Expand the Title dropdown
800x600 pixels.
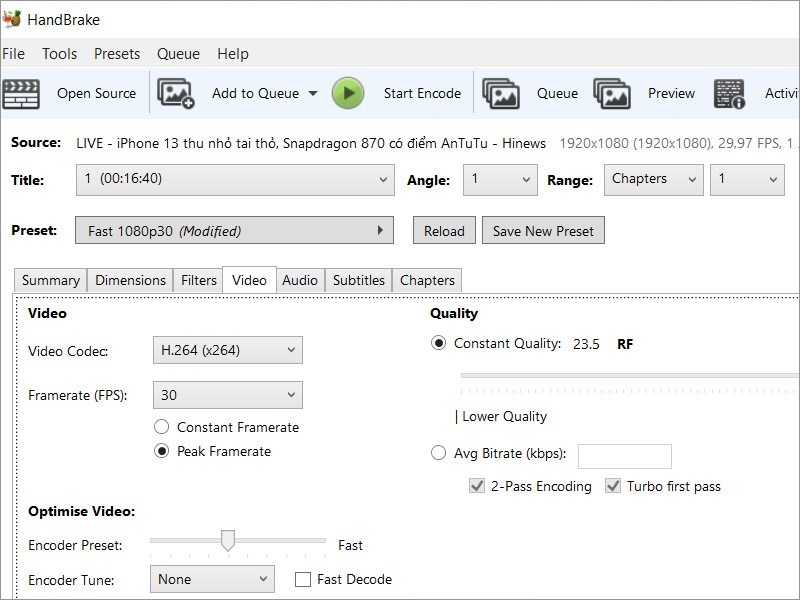click(235, 180)
